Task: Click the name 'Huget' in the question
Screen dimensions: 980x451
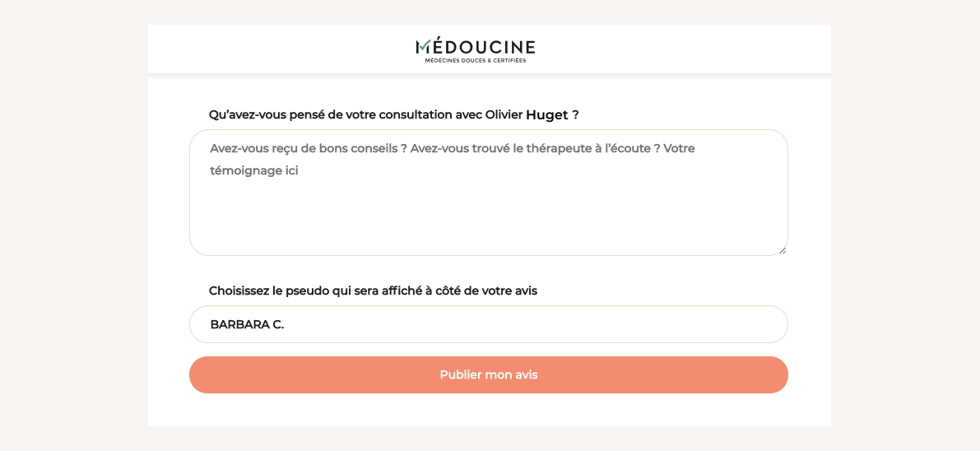Action: (x=546, y=114)
